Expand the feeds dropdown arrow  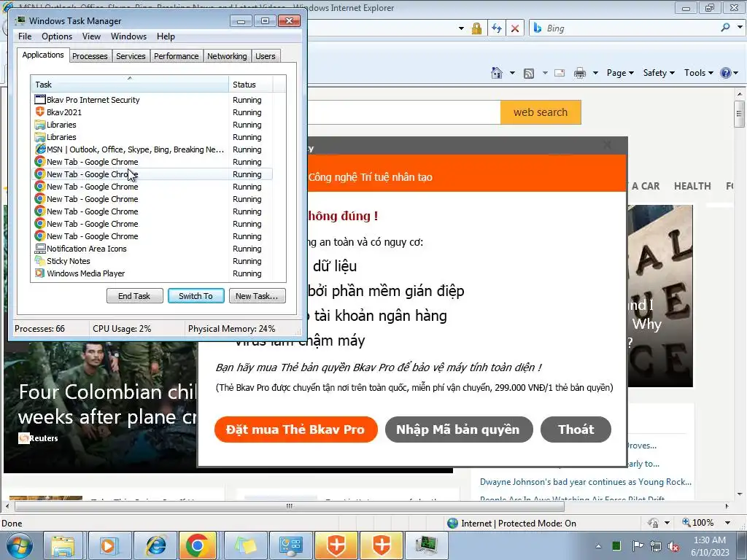coord(545,73)
